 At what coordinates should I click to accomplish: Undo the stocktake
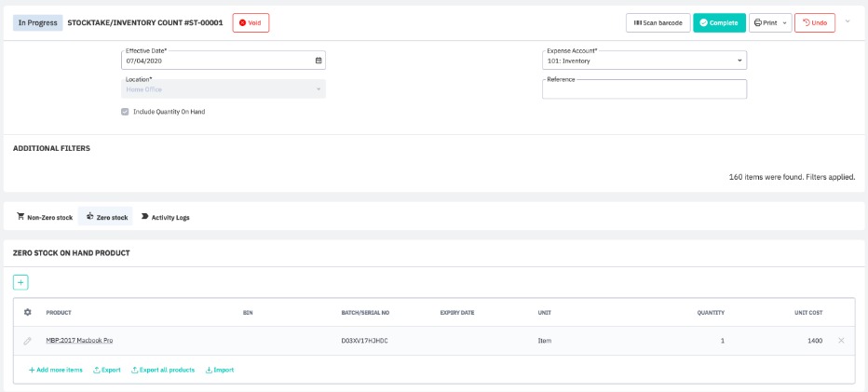[814, 22]
